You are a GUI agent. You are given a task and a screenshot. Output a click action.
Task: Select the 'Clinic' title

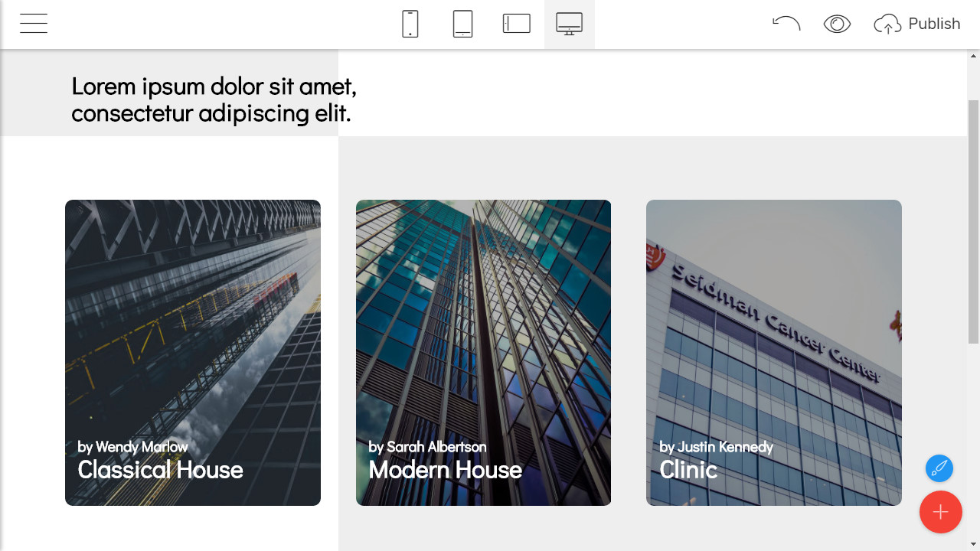688,469
